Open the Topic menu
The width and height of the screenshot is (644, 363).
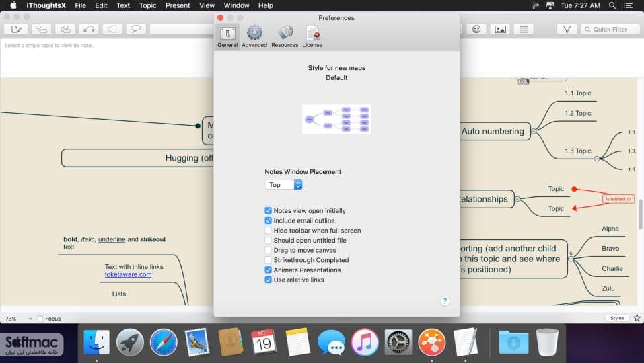point(147,5)
